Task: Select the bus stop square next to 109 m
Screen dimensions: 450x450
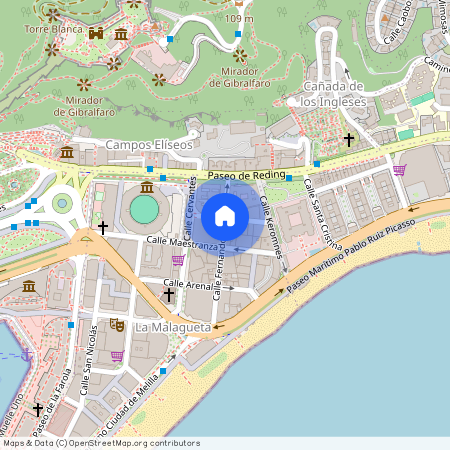Action: pos(238,34)
